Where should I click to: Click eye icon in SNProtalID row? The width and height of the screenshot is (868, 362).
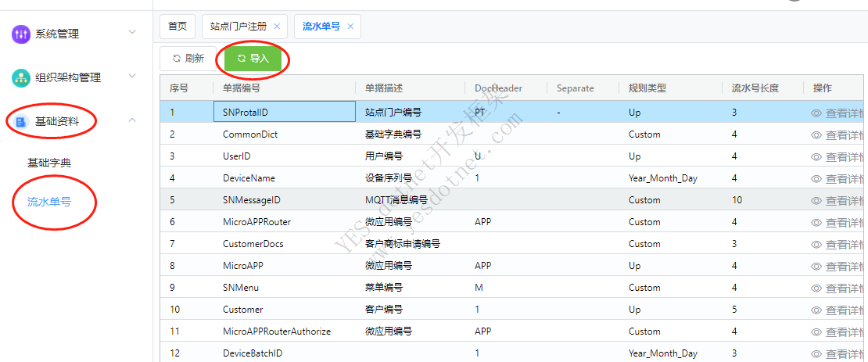click(x=816, y=113)
